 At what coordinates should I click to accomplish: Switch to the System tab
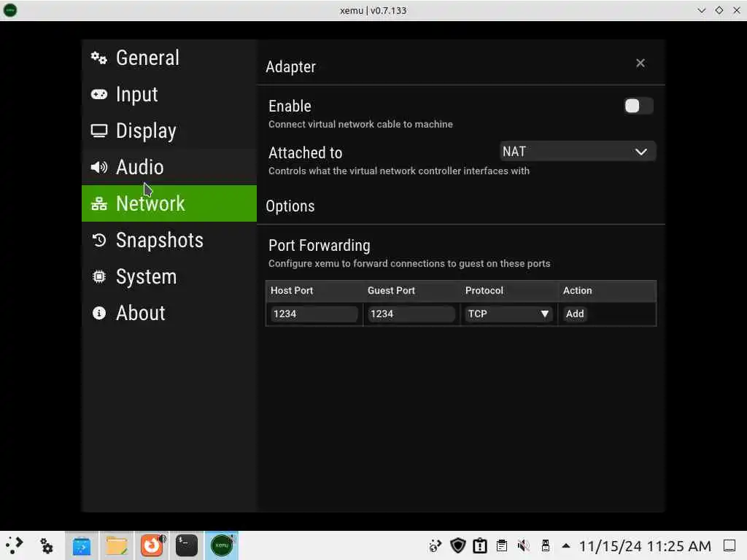click(169, 276)
